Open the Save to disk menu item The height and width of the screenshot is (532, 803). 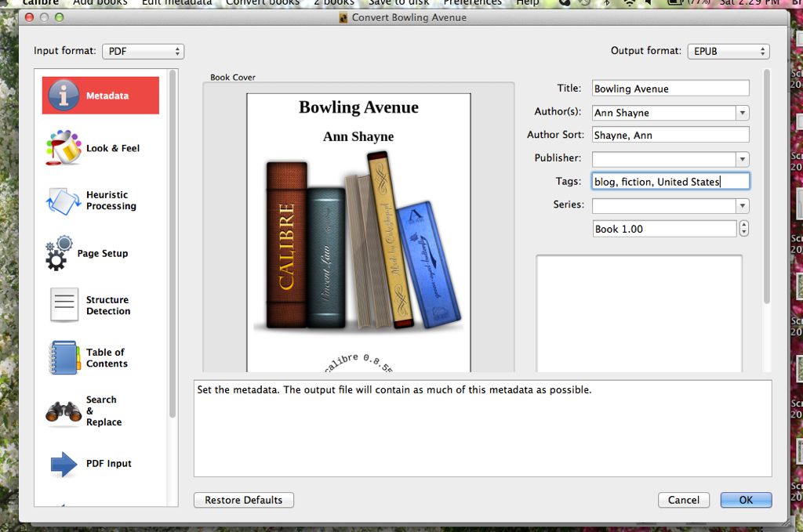coord(399,2)
